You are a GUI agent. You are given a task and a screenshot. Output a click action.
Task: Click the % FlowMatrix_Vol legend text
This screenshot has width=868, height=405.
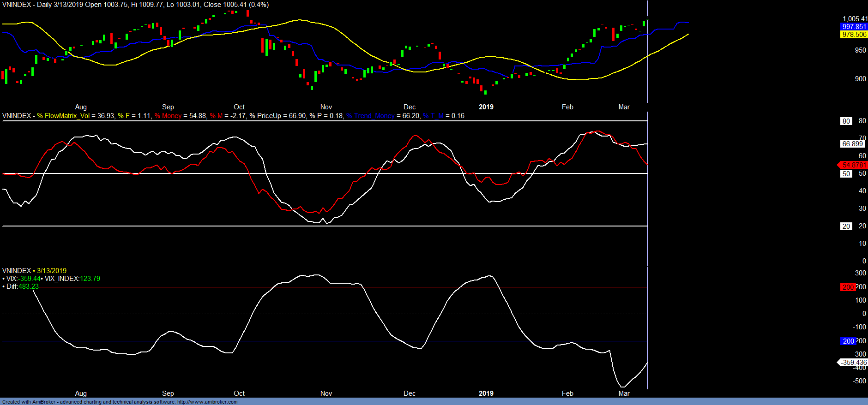[63, 116]
